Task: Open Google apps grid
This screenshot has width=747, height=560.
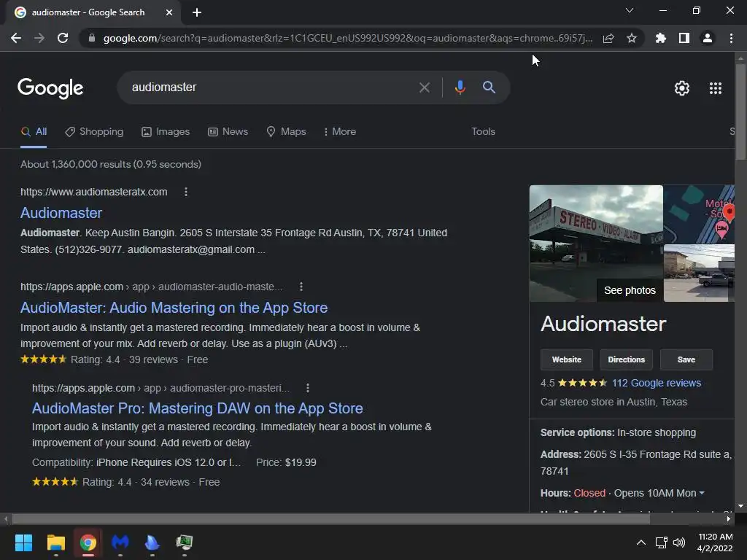Action: point(715,88)
